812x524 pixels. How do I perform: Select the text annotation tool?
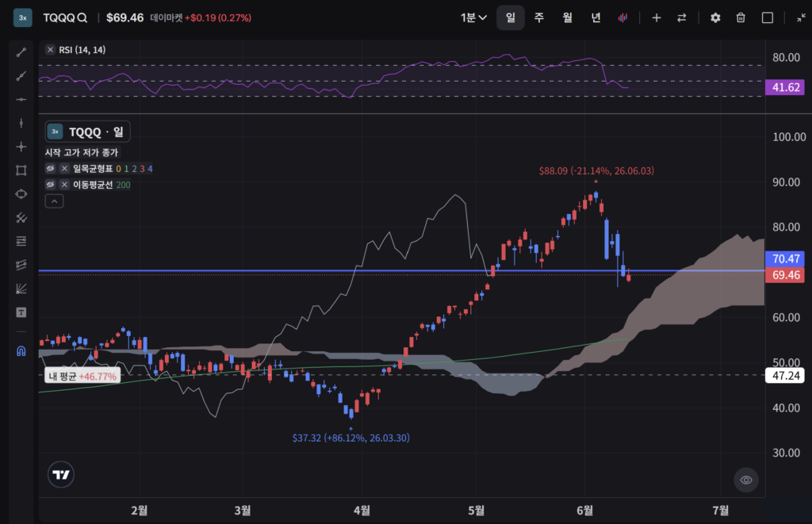tap(21, 312)
